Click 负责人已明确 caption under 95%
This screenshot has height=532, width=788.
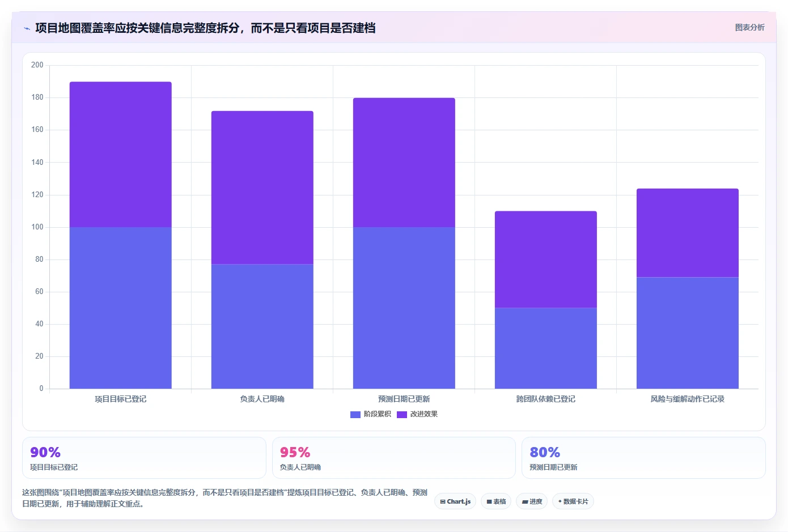pos(300,467)
